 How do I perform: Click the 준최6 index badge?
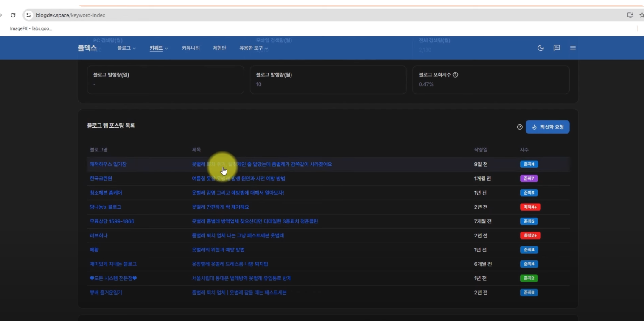(529, 293)
